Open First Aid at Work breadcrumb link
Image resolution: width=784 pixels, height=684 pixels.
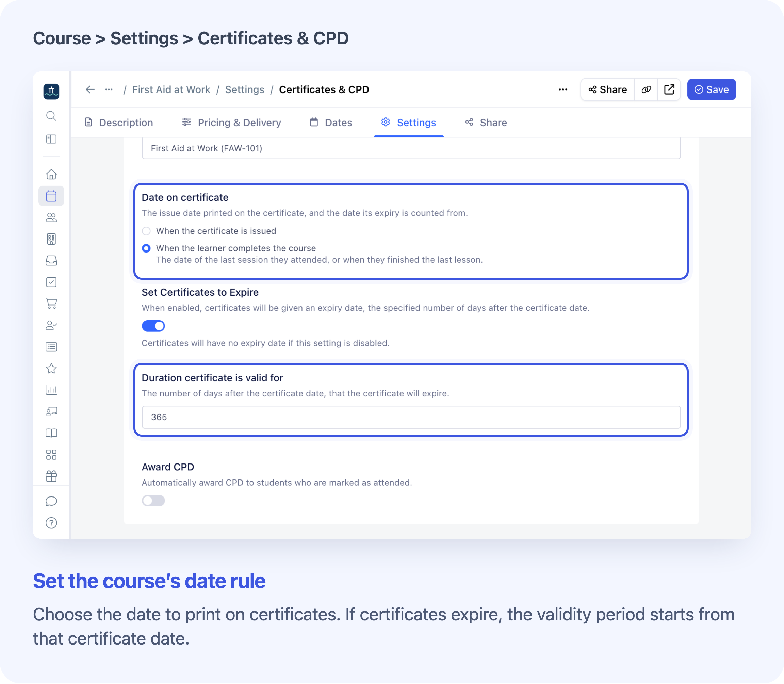point(171,90)
